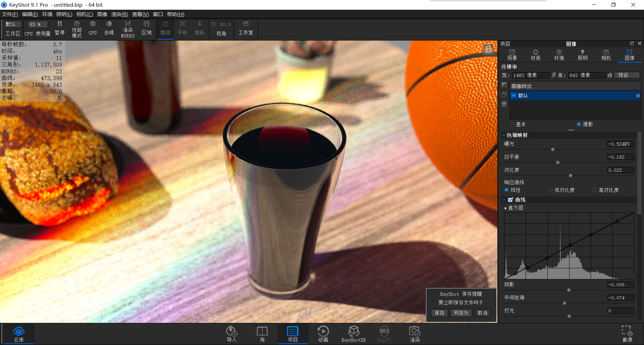Activate the 翻滚 tumble camera tool
This screenshot has width=644, height=345.
[x=165, y=28]
